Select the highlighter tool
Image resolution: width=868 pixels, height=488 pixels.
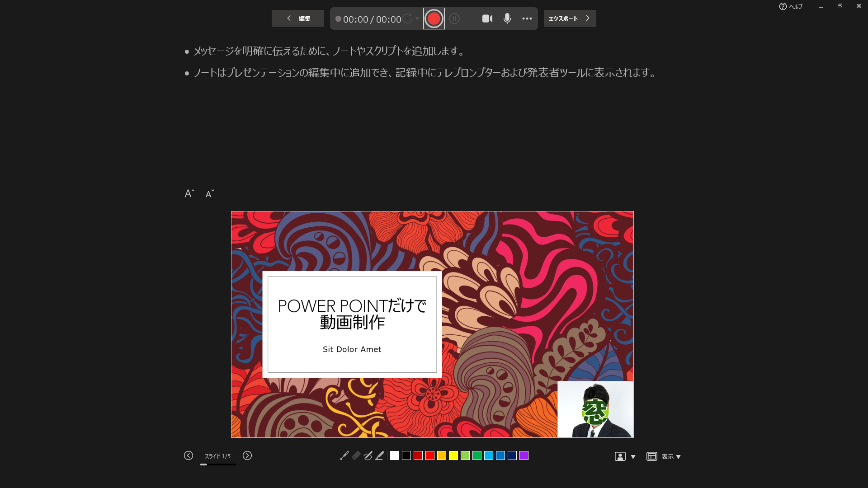pyautogui.click(x=380, y=455)
